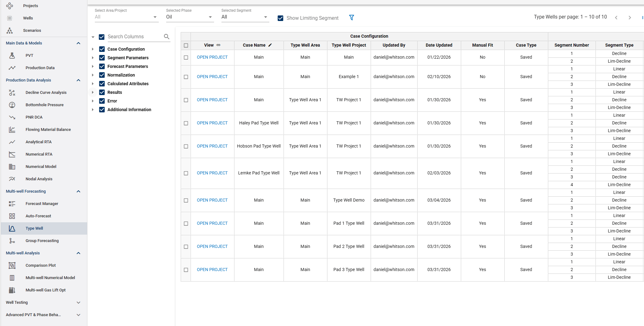
Task: Open Group Forecasting in the sidebar
Action: pyautogui.click(x=42, y=241)
